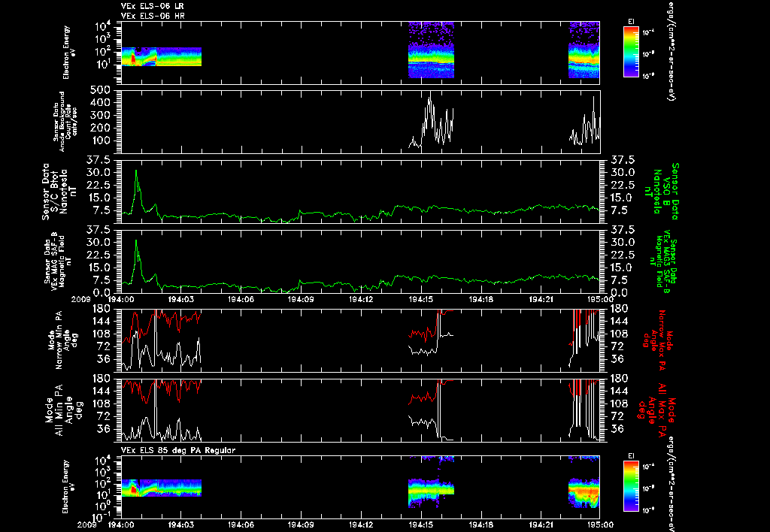The height and width of the screenshot is (532, 770).
Task: Click the '500' tick label on the count rate axis
Action: tap(102, 90)
